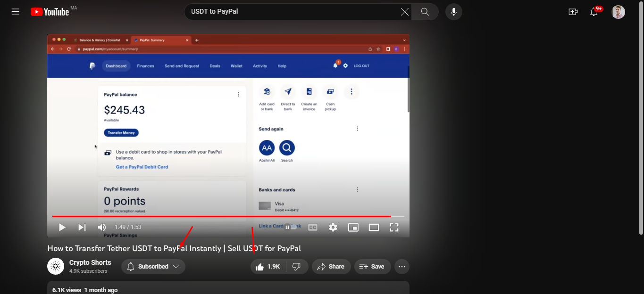Expand the description showing 6.1K views
The width and height of the screenshot is (644, 294).
228,288
